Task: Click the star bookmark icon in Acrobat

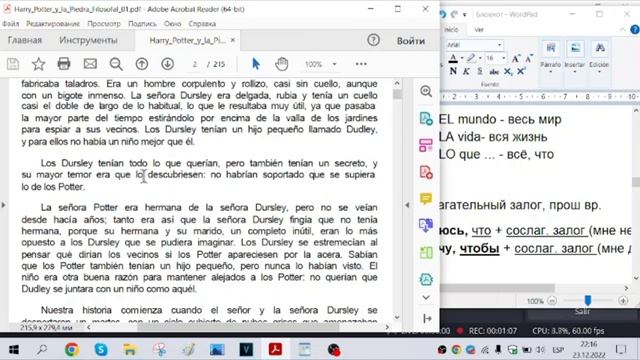Action: 38,64
